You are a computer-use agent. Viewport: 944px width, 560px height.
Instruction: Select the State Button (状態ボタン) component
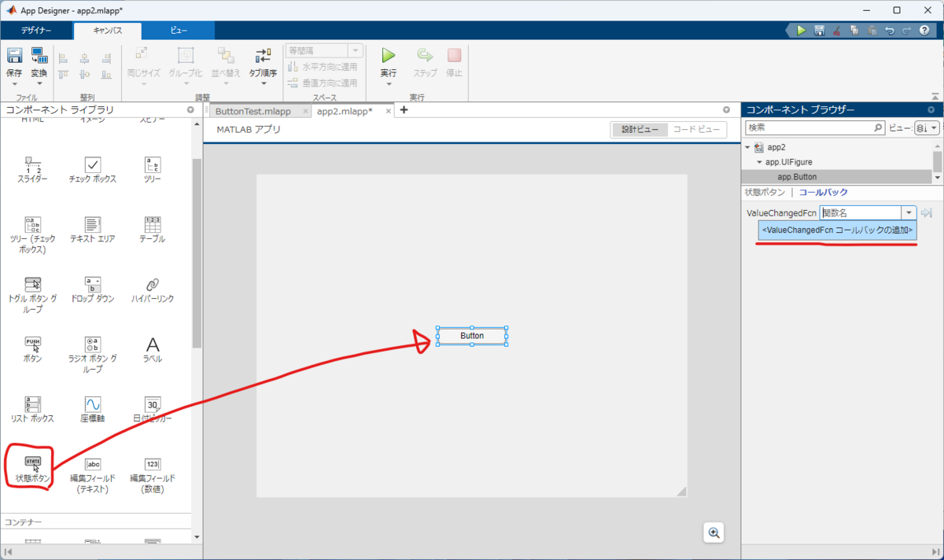pos(33,469)
